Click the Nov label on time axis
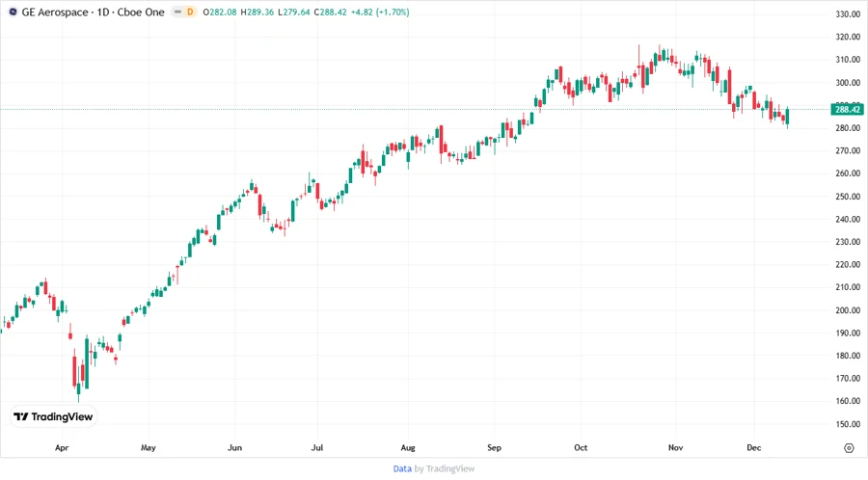 [x=675, y=447]
